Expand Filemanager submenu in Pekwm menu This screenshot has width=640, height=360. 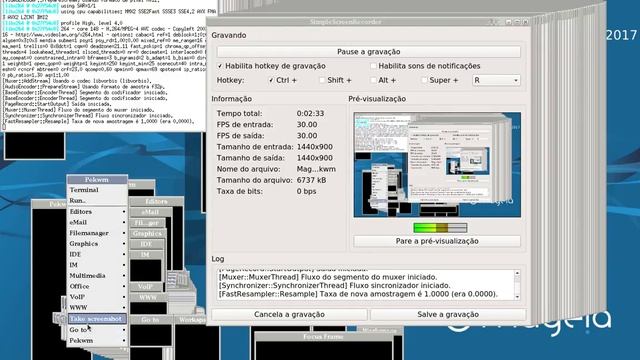coord(97,233)
